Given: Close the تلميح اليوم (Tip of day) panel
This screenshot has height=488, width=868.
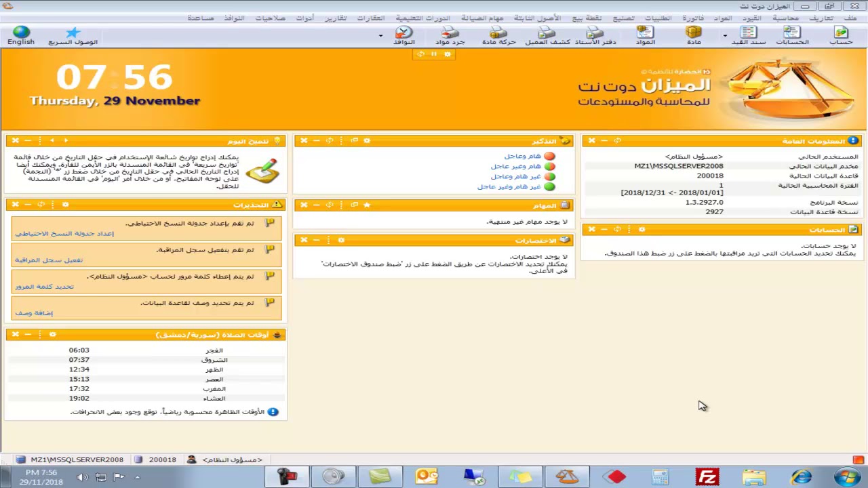Looking at the screenshot, I should (15, 140).
